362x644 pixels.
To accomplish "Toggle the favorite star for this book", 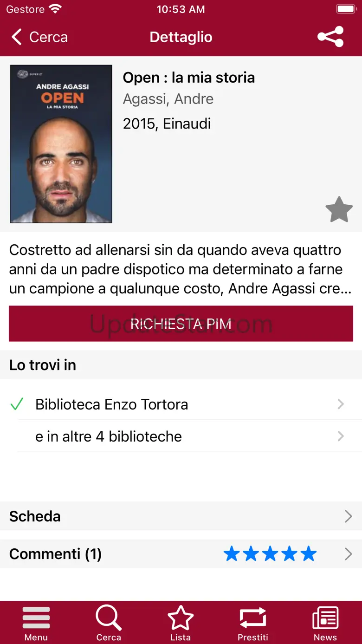I will pyautogui.click(x=339, y=209).
